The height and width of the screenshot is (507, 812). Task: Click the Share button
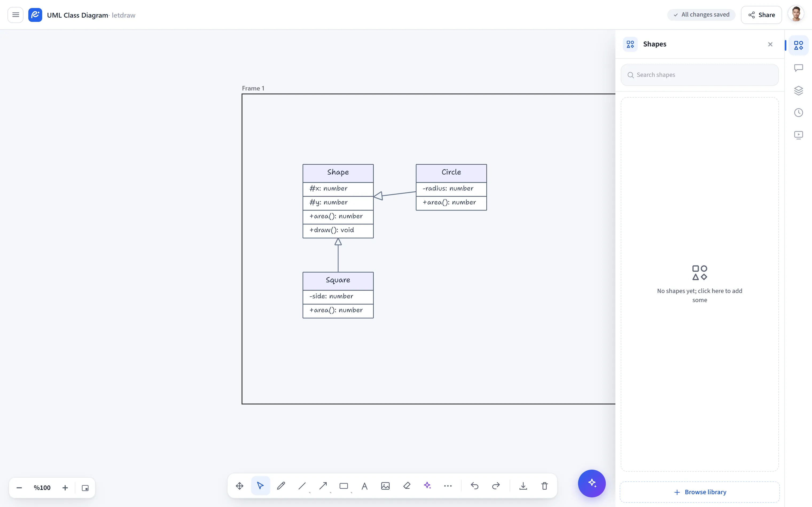[x=761, y=15]
